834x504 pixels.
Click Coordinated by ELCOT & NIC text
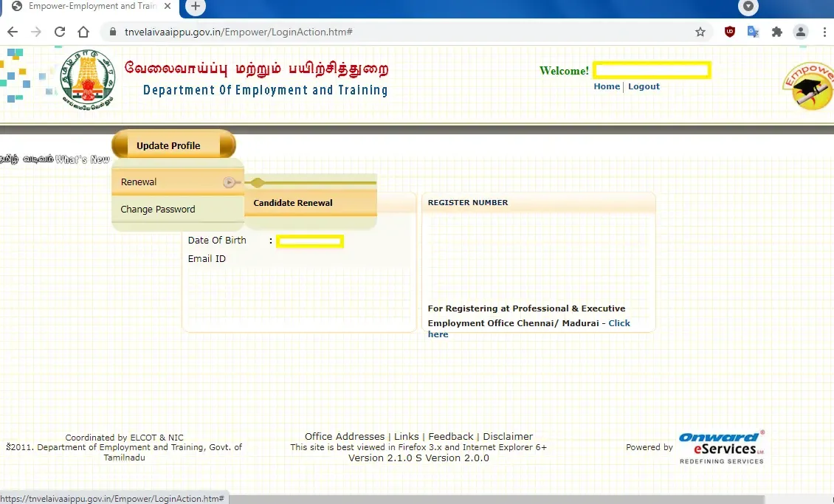pyautogui.click(x=125, y=438)
